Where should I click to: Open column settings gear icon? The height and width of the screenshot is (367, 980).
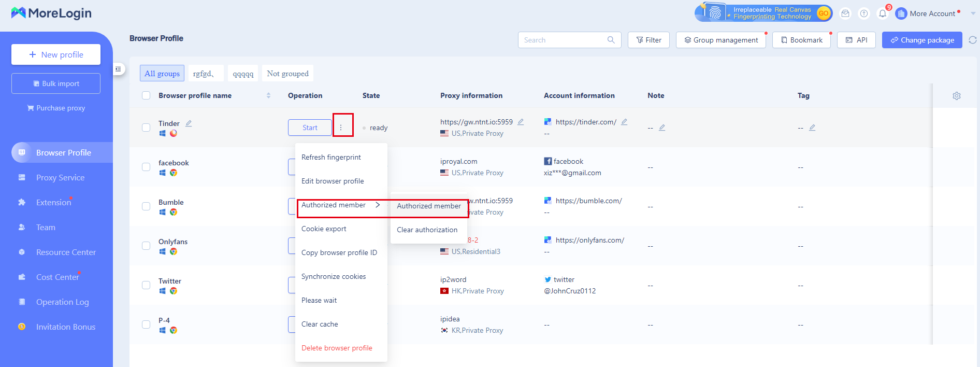tap(957, 96)
